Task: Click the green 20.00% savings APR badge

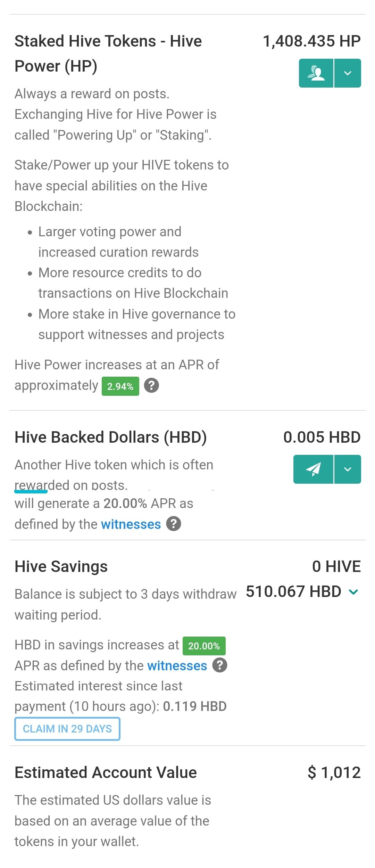Action: point(204,646)
